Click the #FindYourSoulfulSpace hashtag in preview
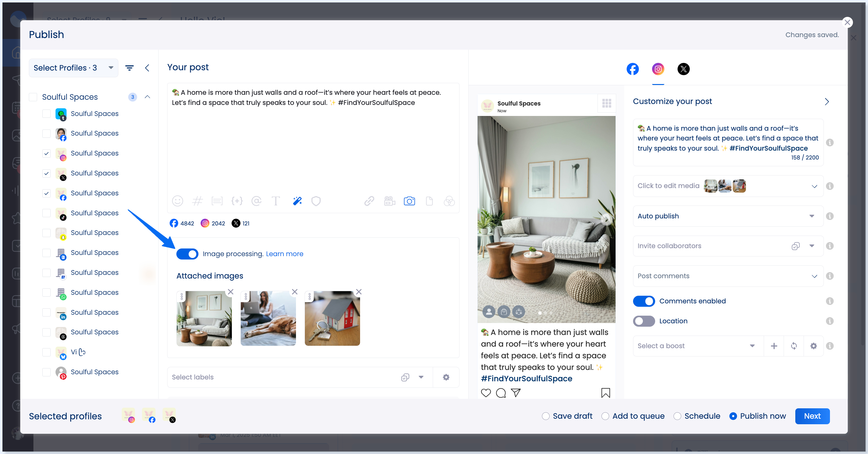 tap(526, 379)
